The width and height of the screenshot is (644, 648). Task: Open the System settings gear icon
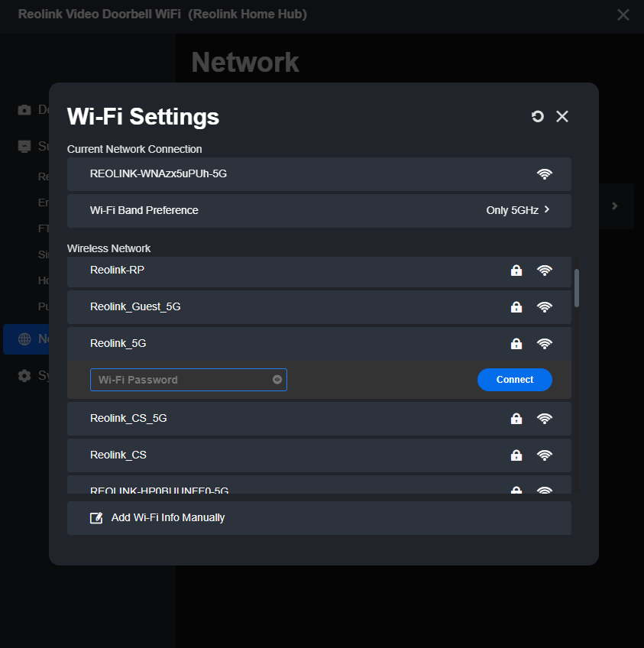[24, 376]
